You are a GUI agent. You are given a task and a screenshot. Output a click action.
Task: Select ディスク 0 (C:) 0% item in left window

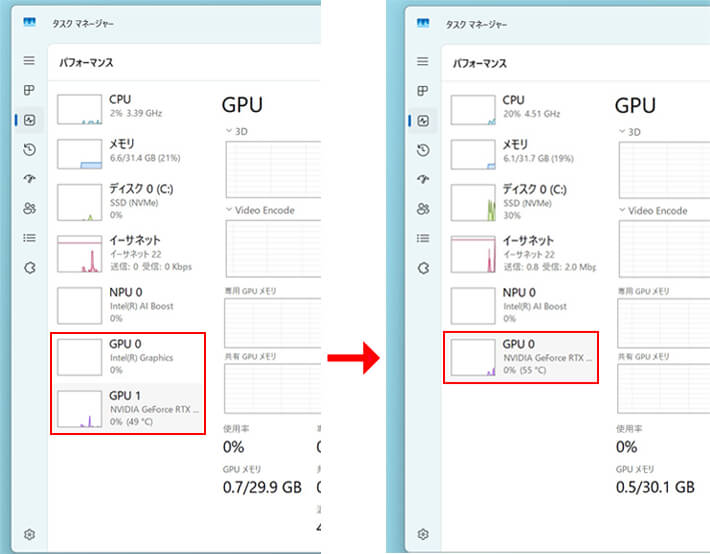(128, 202)
